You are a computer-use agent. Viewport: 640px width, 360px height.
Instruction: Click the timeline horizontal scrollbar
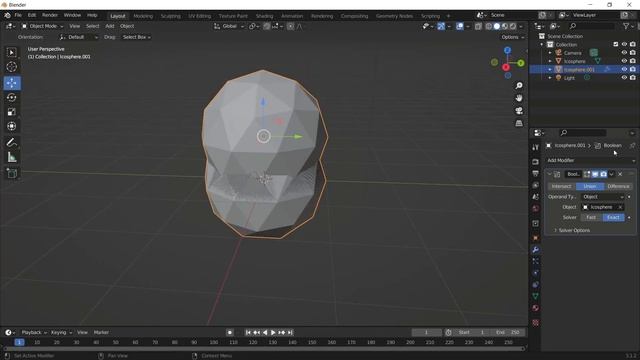(x=264, y=349)
